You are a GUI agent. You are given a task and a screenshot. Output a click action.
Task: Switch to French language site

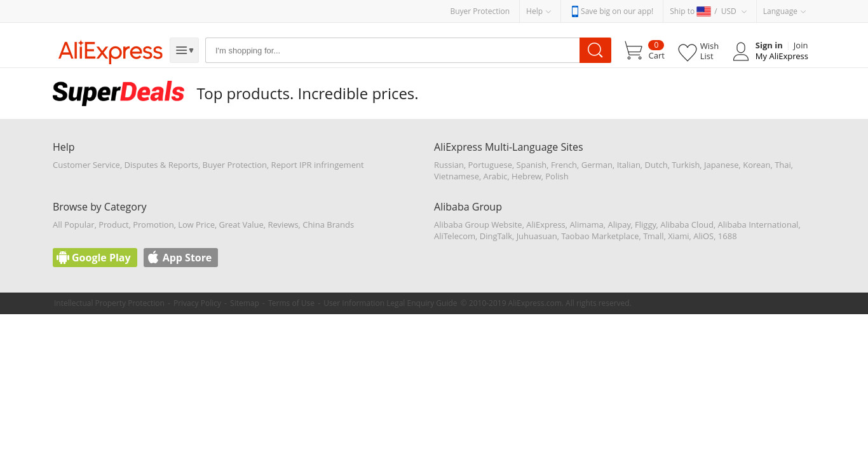coord(564,165)
